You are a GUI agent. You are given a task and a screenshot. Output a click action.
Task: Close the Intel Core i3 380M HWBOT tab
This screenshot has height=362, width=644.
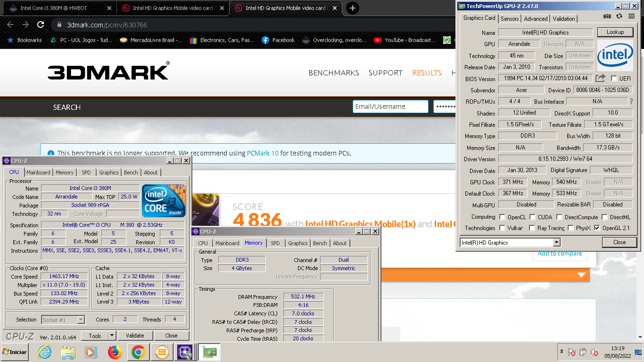pos(109,8)
